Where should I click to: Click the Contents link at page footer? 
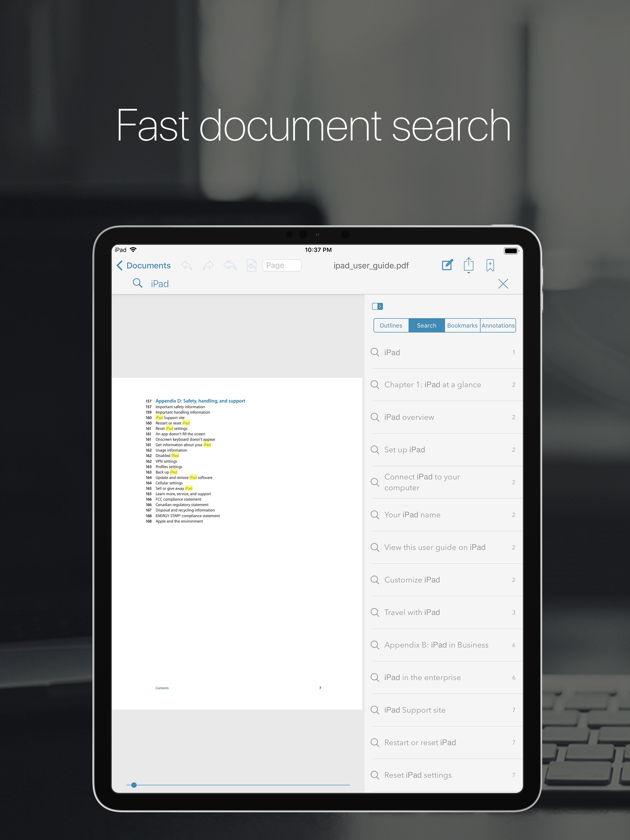[162, 688]
